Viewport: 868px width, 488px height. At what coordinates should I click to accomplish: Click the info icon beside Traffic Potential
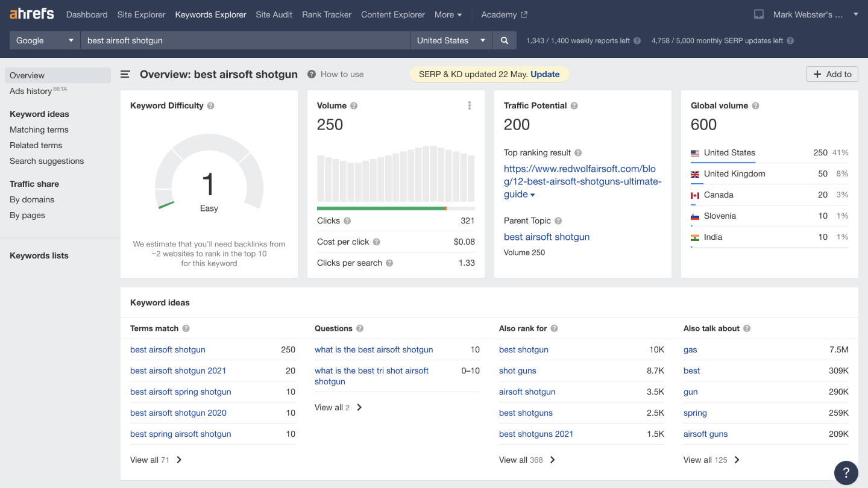[574, 105]
